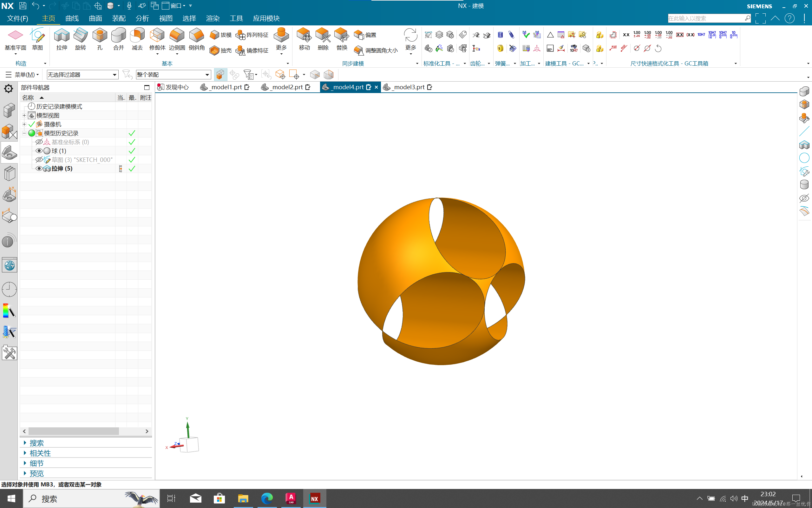The height and width of the screenshot is (508, 812).
Task: Click the Draft (拔模) tool
Action: coord(220,35)
